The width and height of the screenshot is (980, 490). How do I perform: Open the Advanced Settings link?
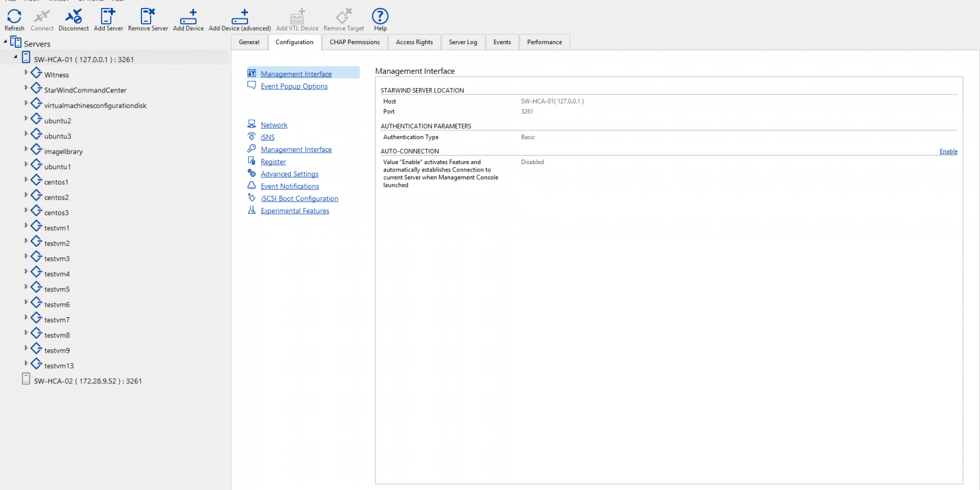tap(290, 174)
